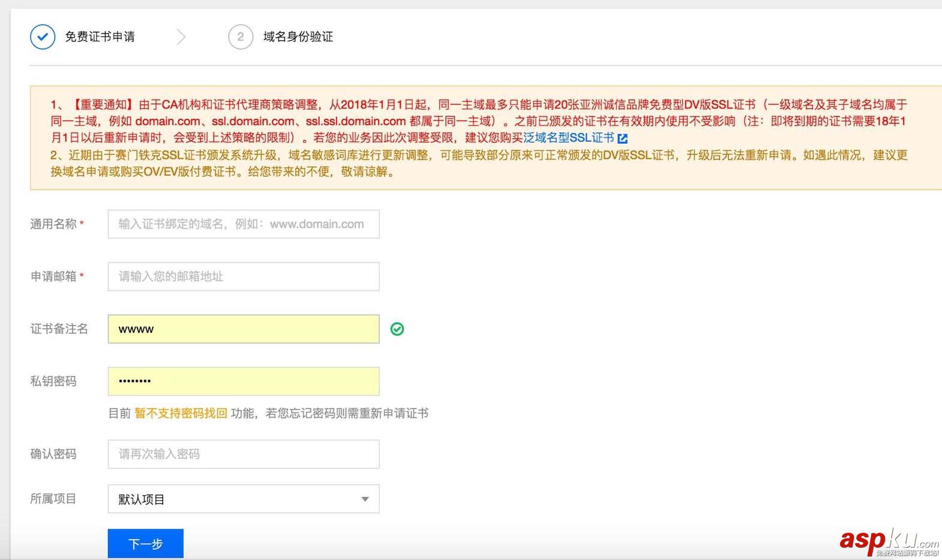
Task: Open the 泛域名型SSL证书 link
Action: coord(569,138)
